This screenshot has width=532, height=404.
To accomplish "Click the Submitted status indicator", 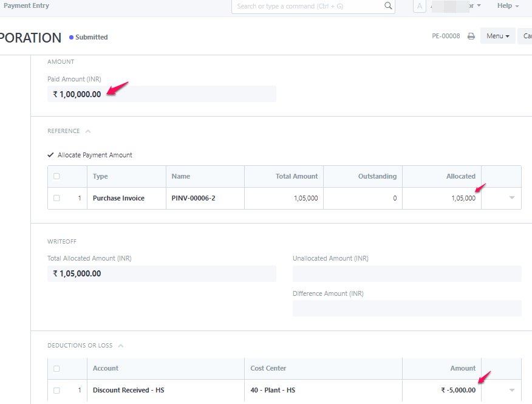I will click(x=89, y=37).
